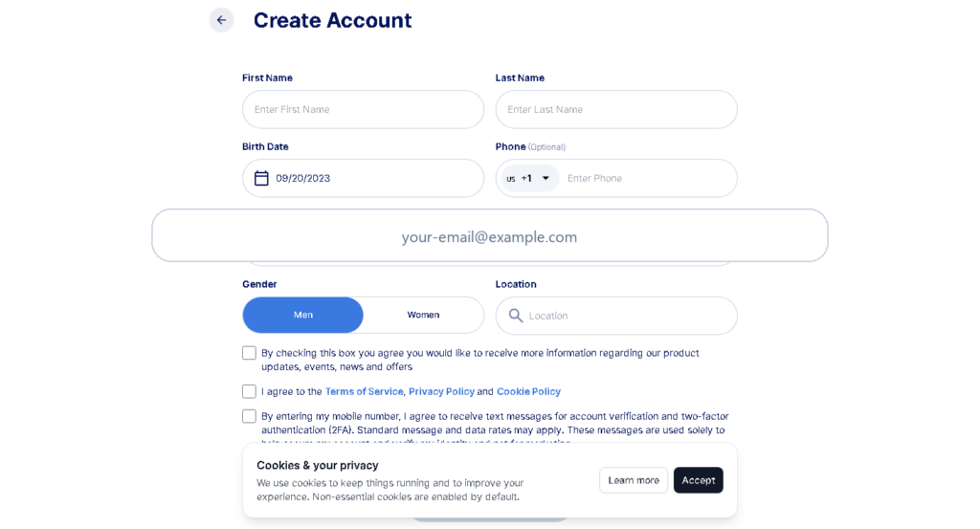Click the Enter Phone number field

647,178
